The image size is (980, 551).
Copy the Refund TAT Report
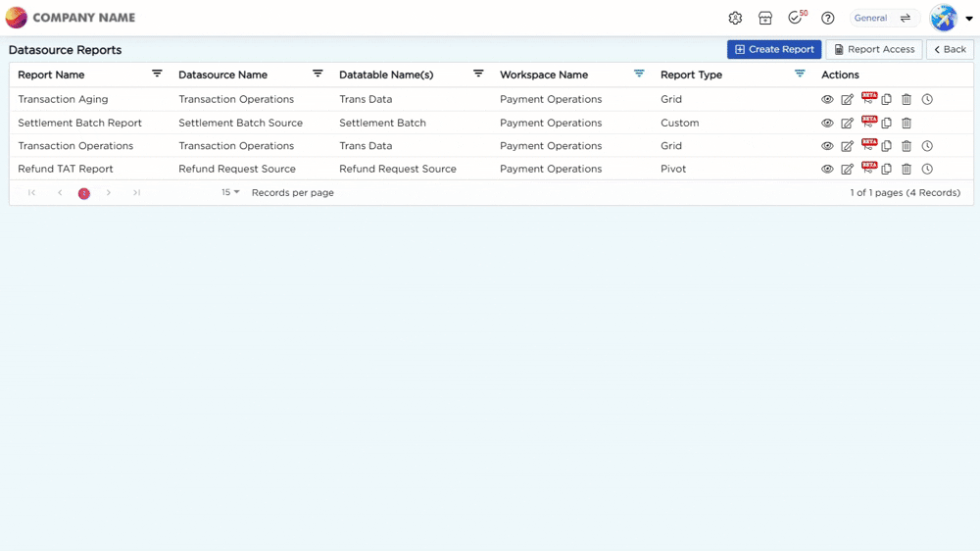click(x=886, y=169)
